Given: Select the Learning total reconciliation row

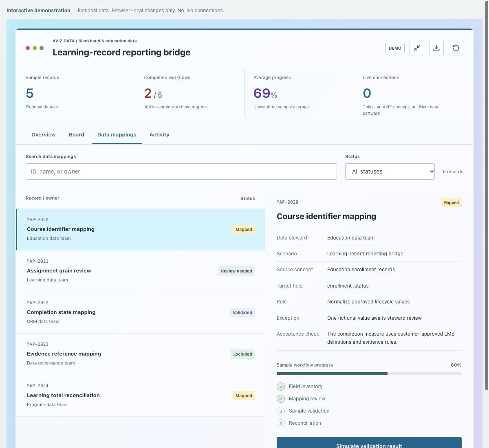Looking at the screenshot, I should point(141,395).
